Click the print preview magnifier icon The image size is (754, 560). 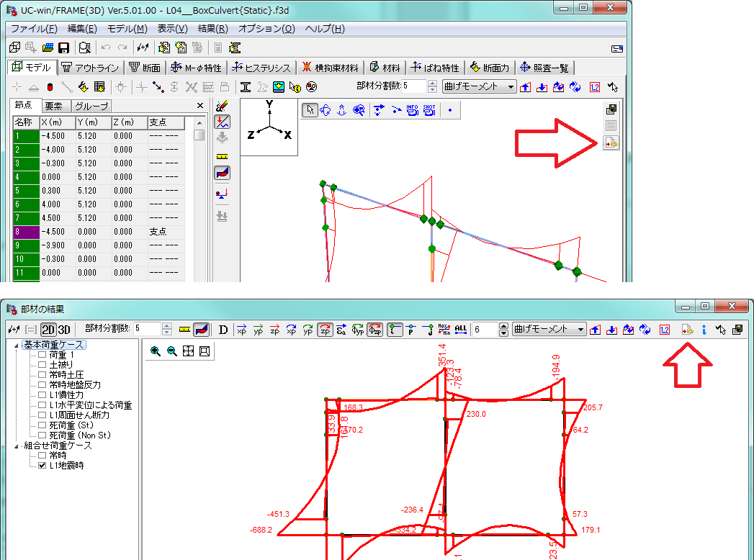(x=85, y=48)
